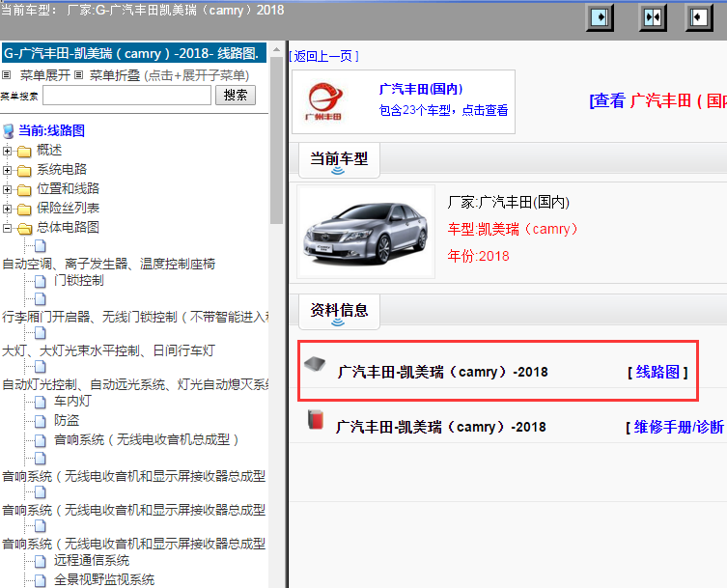Click the expand-right-panel arrow icon
Viewport: 727px width, 588px height.
coord(600,17)
